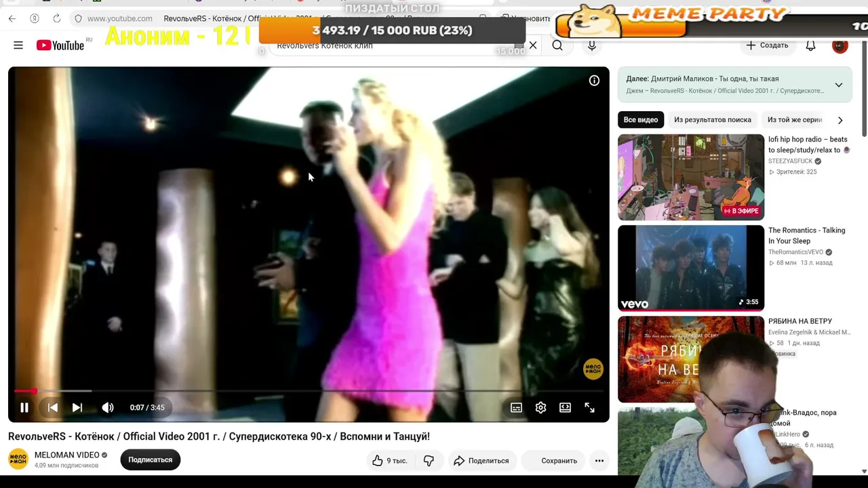Seek on the video progress bar

[x=309, y=391]
